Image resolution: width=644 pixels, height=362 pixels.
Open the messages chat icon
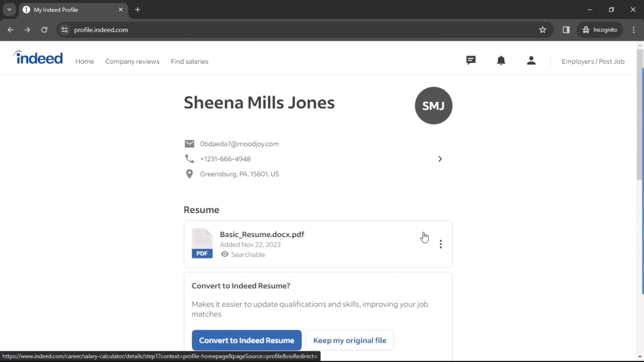(x=471, y=61)
